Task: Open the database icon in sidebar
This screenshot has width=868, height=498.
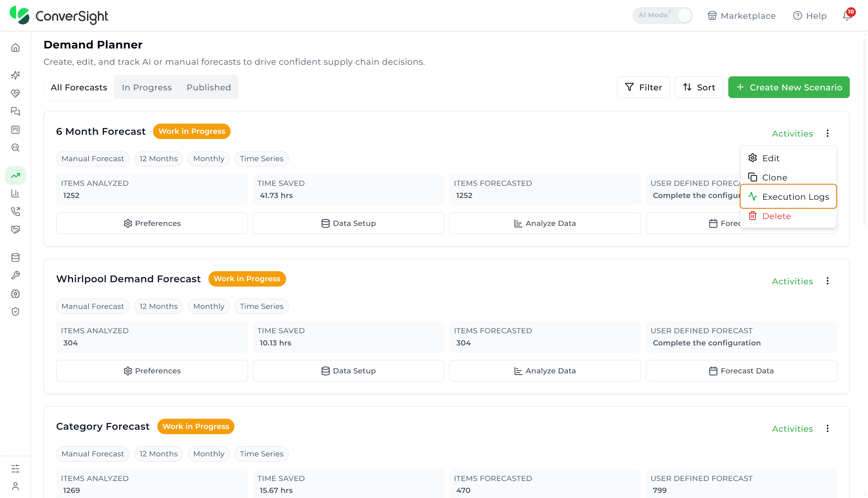Action: point(15,258)
